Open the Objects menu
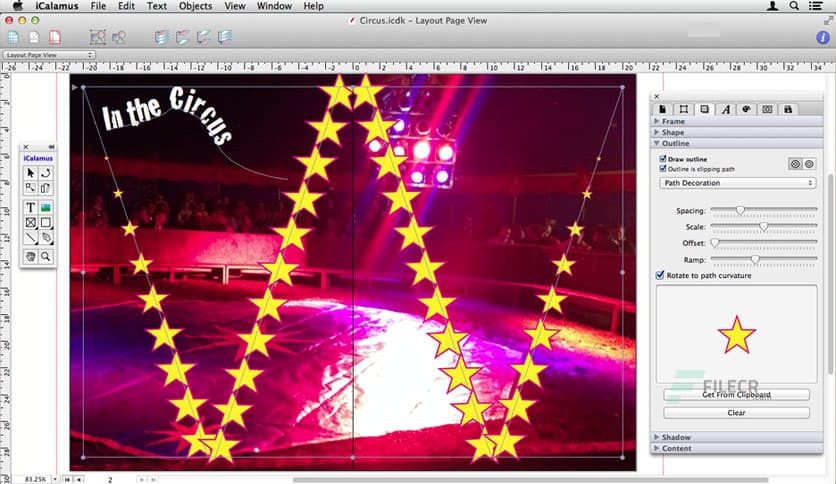 pos(195,6)
